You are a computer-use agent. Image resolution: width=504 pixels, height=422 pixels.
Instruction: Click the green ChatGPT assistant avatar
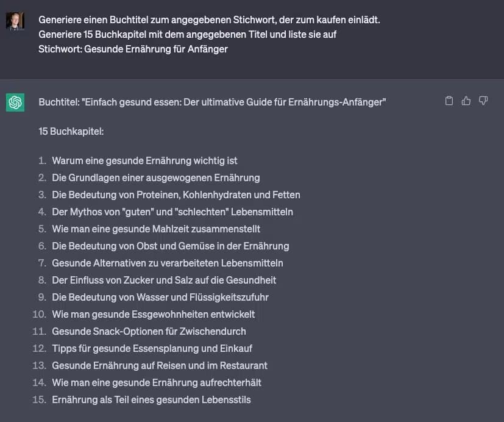pyautogui.click(x=15, y=102)
